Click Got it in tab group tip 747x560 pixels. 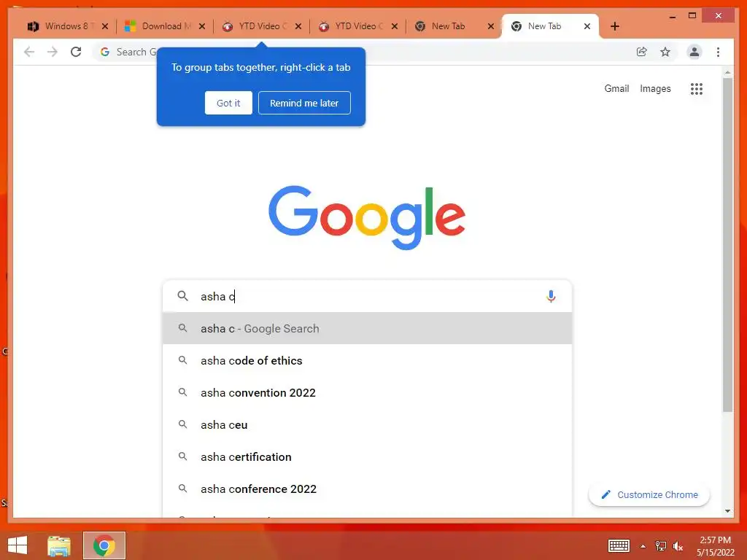[x=228, y=103]
